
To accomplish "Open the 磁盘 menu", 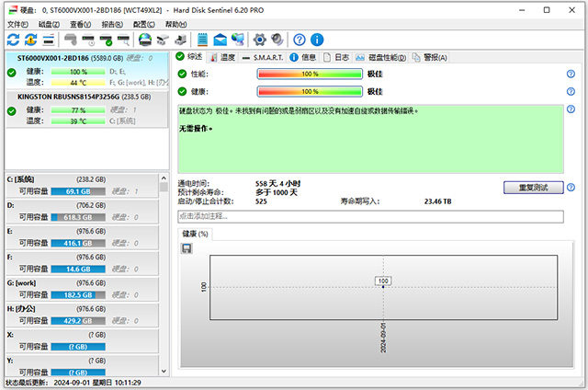I will (x=49, y=24).
